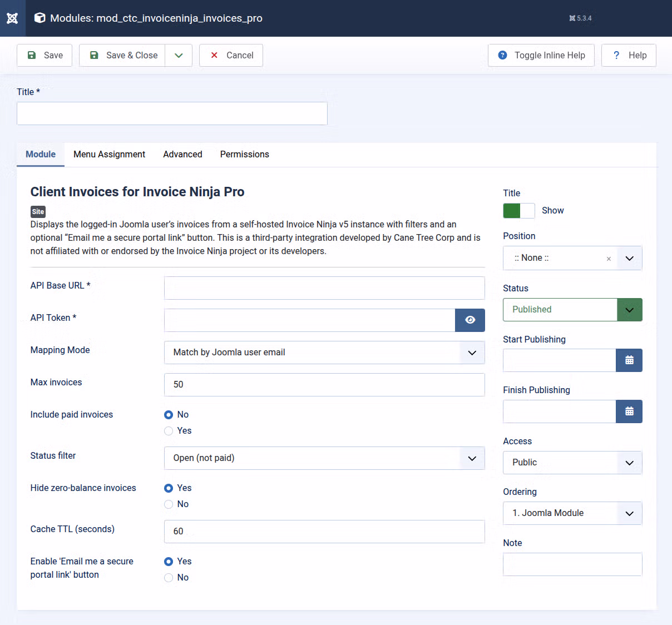Toggle API Token visibility eye icon
The height and width of the screenshot is (625, 672).
(470, 320)
